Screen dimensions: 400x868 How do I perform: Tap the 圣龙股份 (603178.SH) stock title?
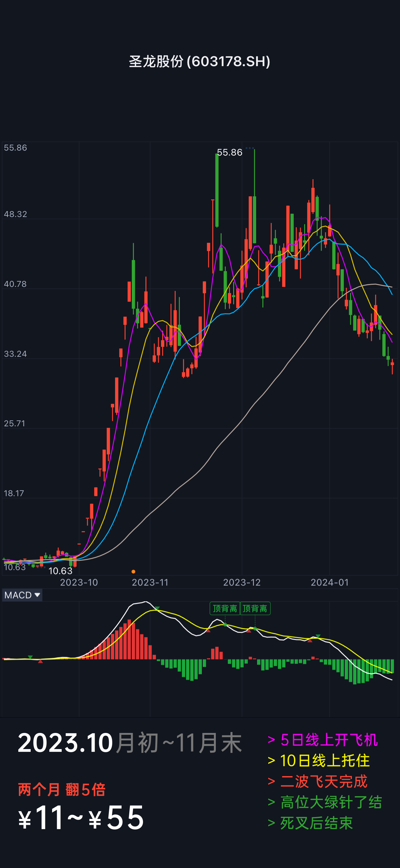[200, 61]
